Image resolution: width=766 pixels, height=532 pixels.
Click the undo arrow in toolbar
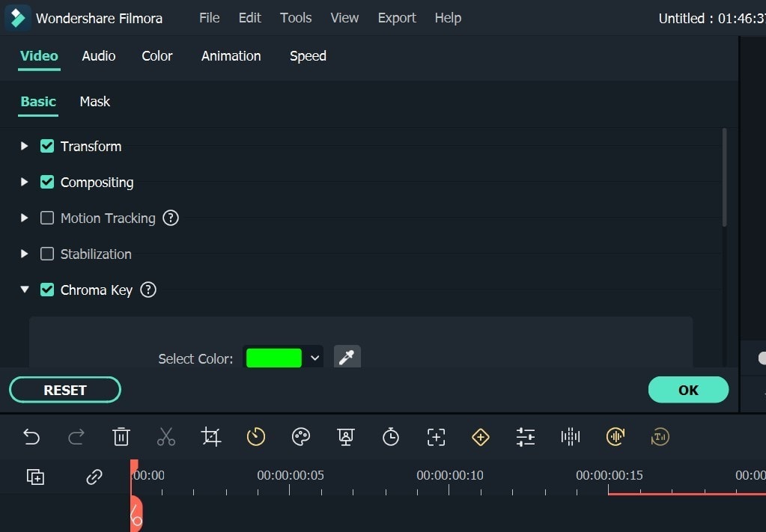31,437
